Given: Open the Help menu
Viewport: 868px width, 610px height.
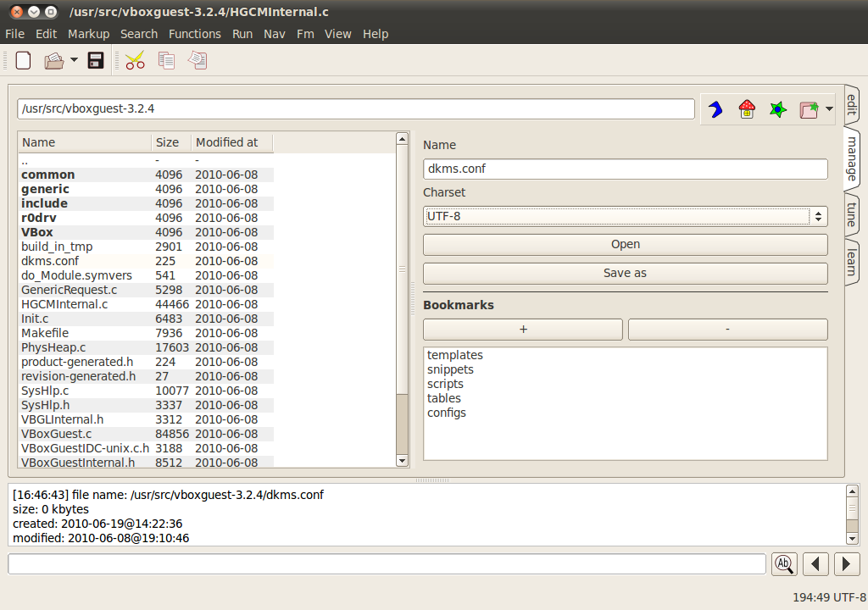Looking at the screenshot, I should click(376, 34).
